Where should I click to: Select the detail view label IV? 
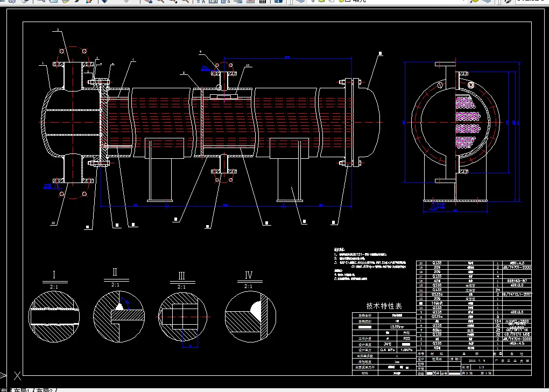click(249, 275)
